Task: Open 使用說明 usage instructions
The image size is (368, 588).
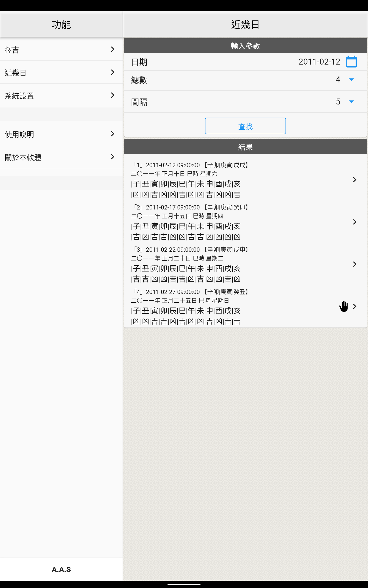Action: (61, 134)
